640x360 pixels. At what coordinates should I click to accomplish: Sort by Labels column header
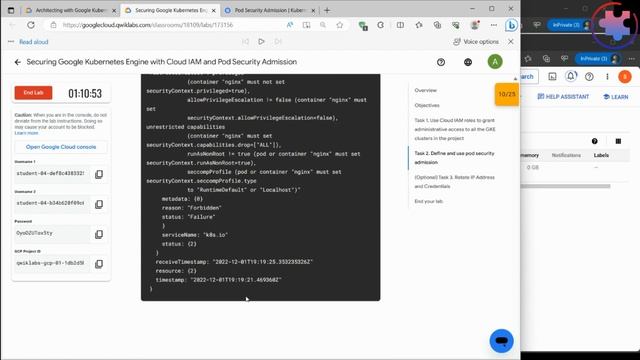[601, 156]
